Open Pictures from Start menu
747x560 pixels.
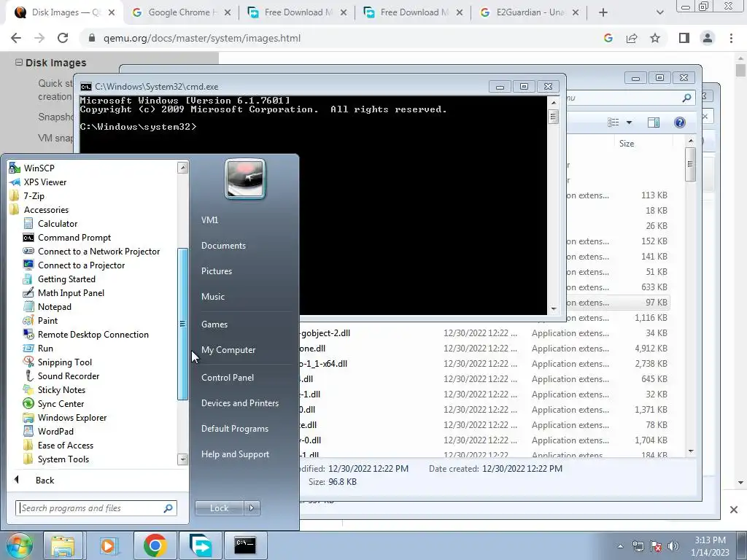(x=216, y=271)
